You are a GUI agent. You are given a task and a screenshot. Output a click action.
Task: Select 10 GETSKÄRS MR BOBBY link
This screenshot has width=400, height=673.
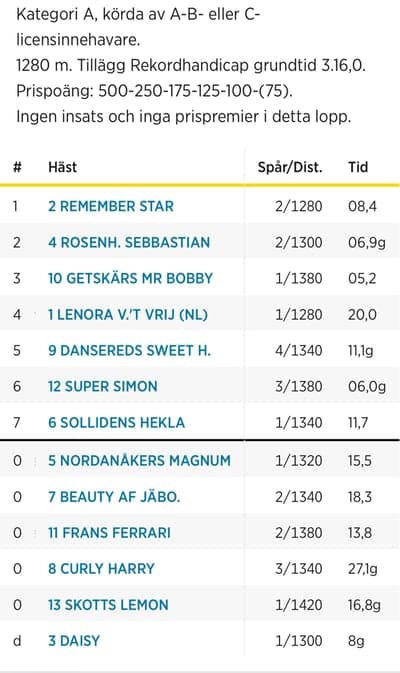tap(130, 278)
